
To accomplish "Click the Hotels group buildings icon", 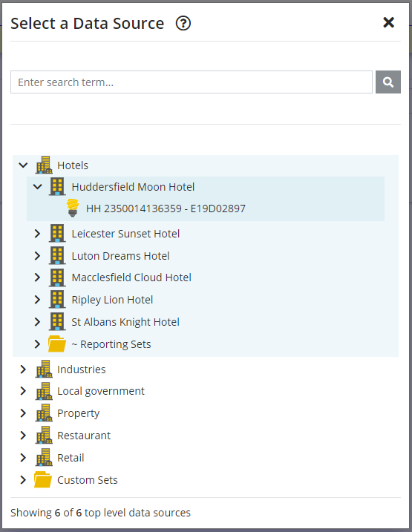I will click(x=44, y=165).
